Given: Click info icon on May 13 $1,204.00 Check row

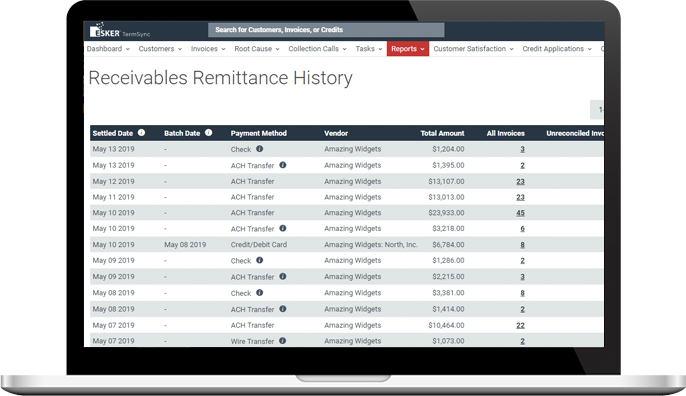Looking at the screenshot, I should click(259, 149).
